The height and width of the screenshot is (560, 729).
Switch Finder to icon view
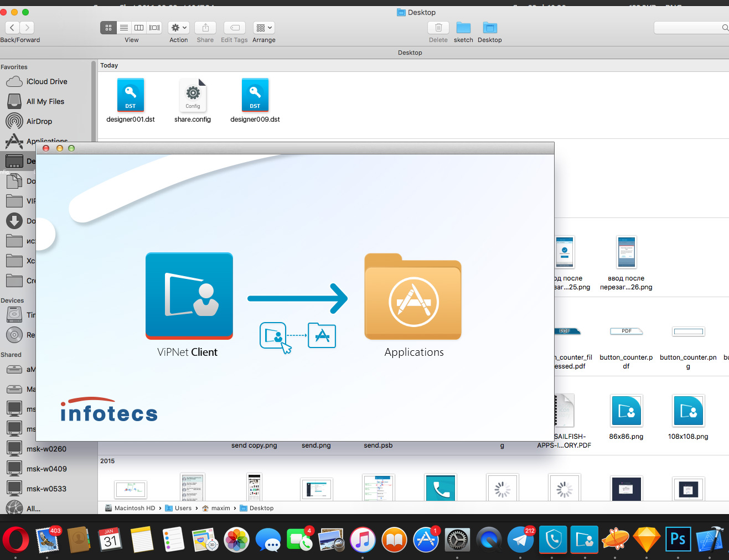(108, 27)
